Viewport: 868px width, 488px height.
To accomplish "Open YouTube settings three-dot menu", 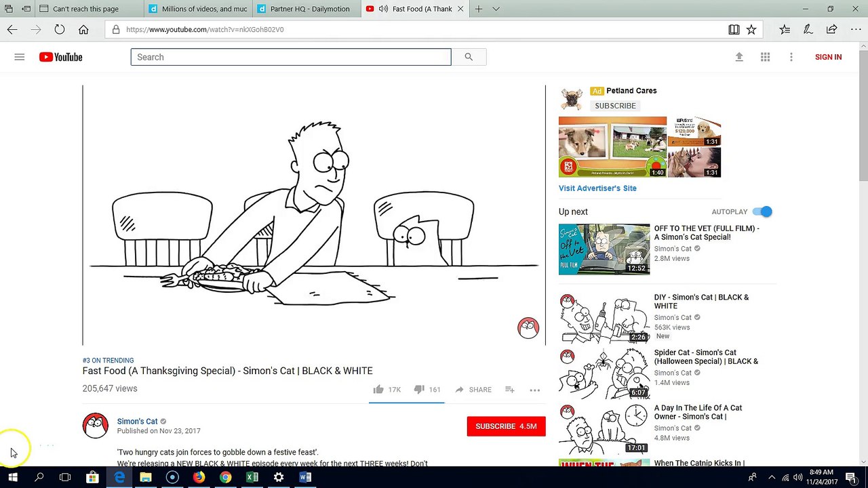I will click(x=791, y=57).
